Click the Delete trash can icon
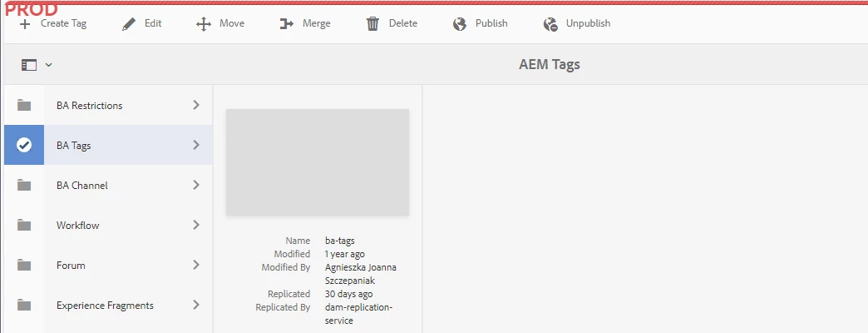The image size is (868, 333). click(x=373, y=24)
